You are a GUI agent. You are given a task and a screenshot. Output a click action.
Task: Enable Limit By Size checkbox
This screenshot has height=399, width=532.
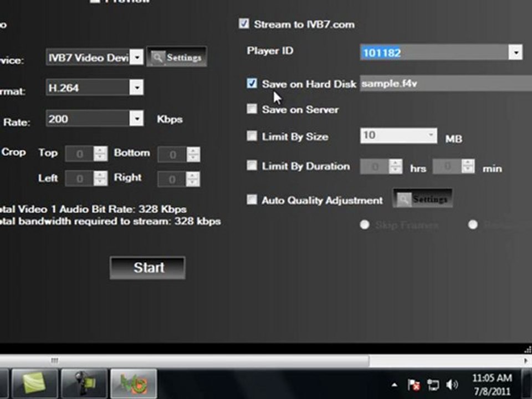tap(252, 136)
